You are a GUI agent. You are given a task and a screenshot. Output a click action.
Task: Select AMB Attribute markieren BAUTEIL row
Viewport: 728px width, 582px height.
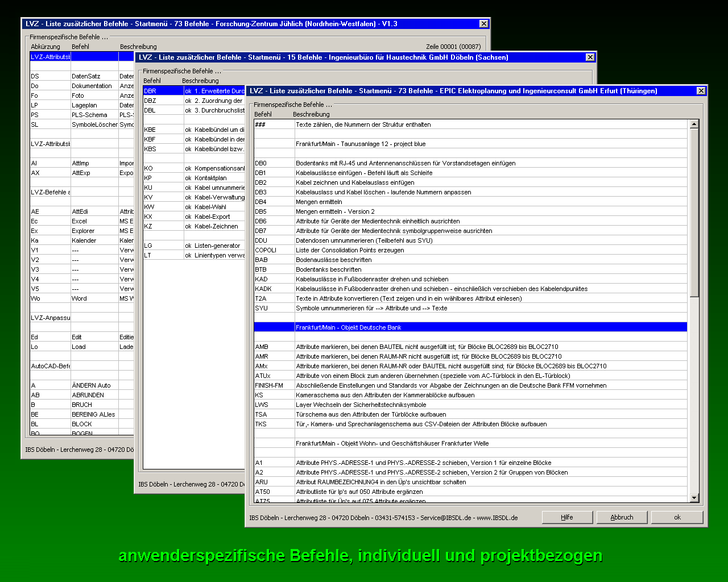coord(470,347)
